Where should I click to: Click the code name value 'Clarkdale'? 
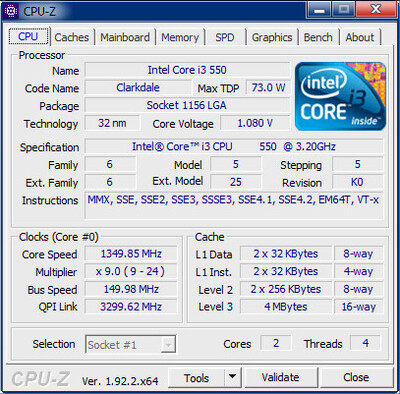click(138, 88)
